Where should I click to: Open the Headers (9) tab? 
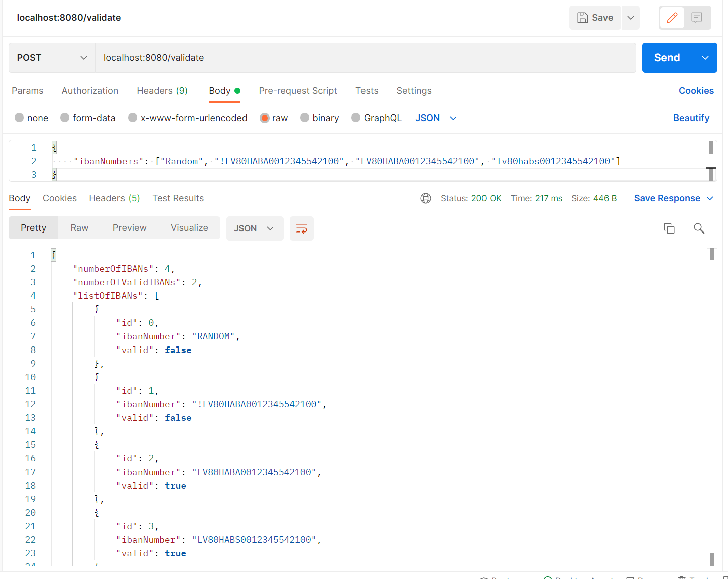[162, 91]
